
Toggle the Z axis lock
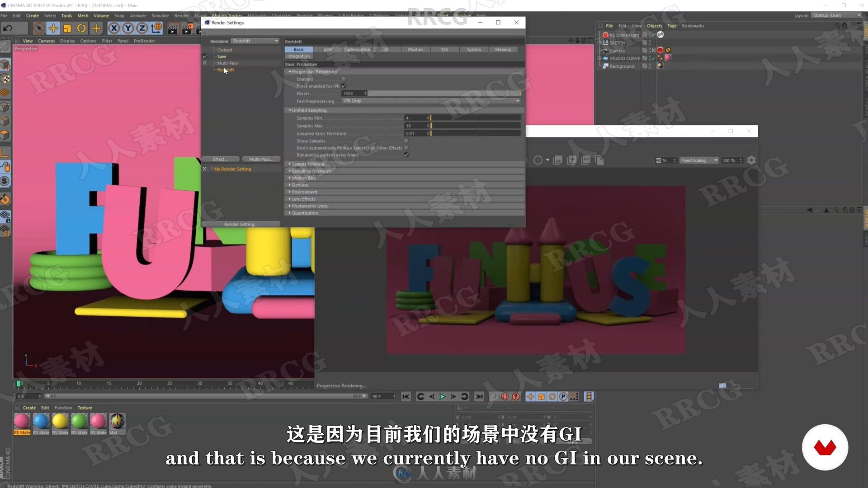[142, 28]
